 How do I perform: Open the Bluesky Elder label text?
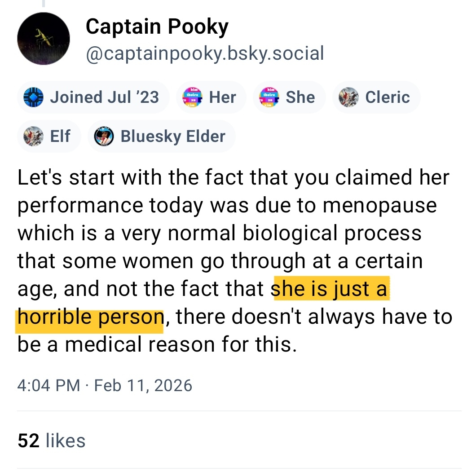pos(173,136)
